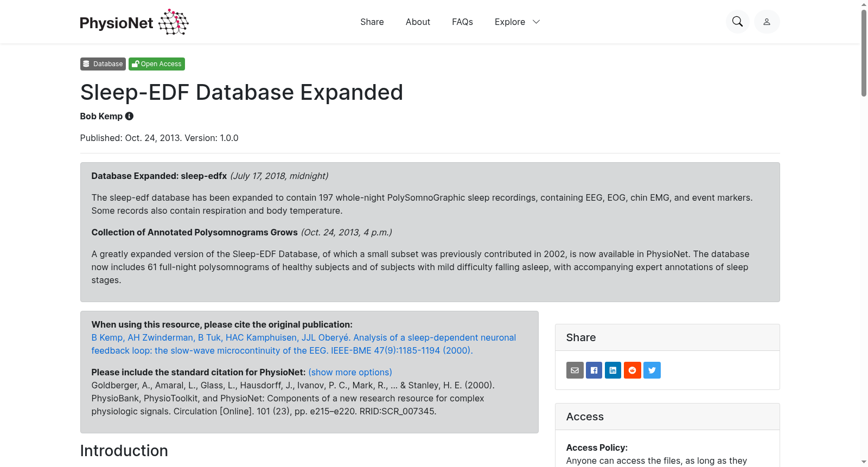Go to the About page

[418, 22]
